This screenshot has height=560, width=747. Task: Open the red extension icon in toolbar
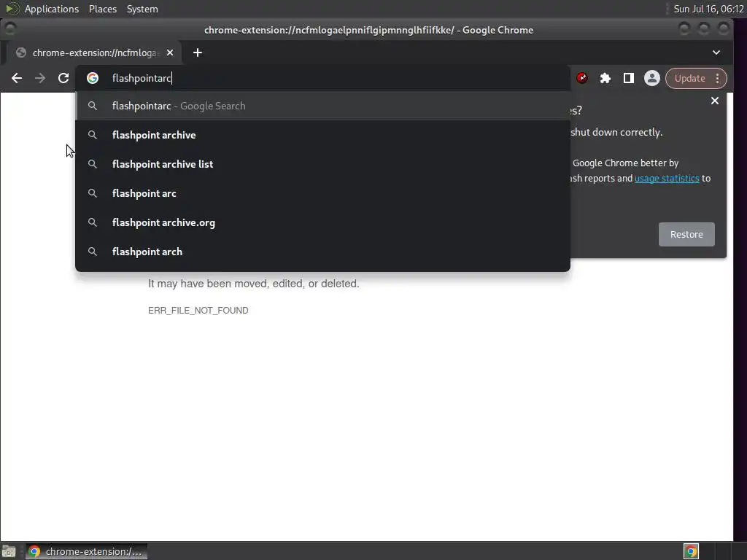pyautogui.click(x=581, y=78)
